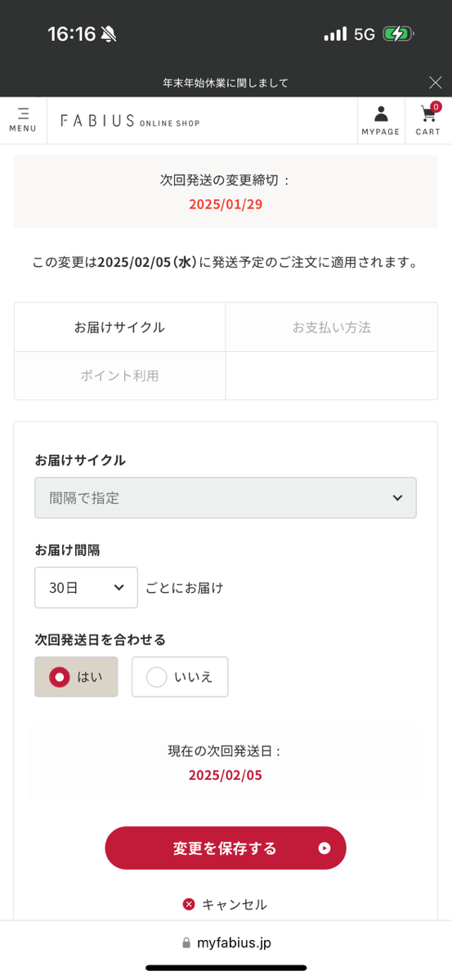This screenshot has width=452, height=980.
Task: Open the shopping CART icon
Action: pos(427,120)
